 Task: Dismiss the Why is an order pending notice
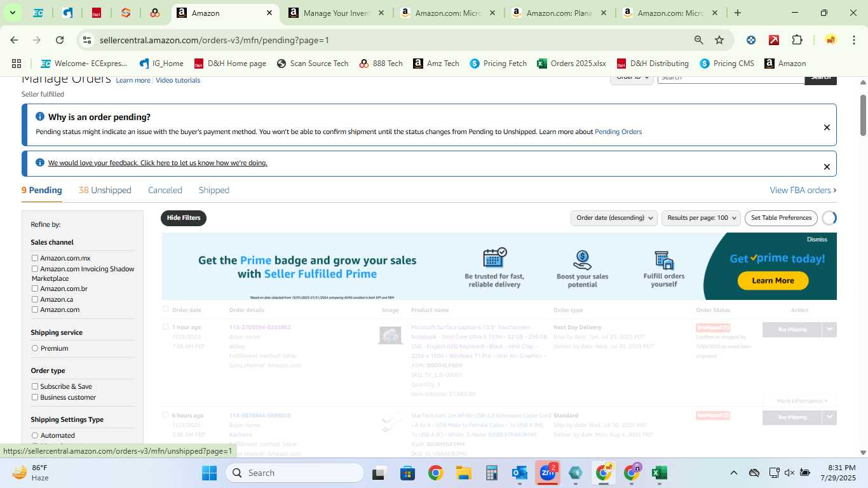[827, 128]
